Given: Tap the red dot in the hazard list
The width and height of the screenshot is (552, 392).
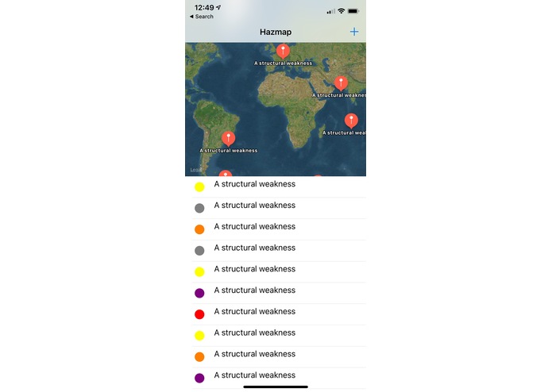Looking at the screenshot, I should tap(199, 314).
